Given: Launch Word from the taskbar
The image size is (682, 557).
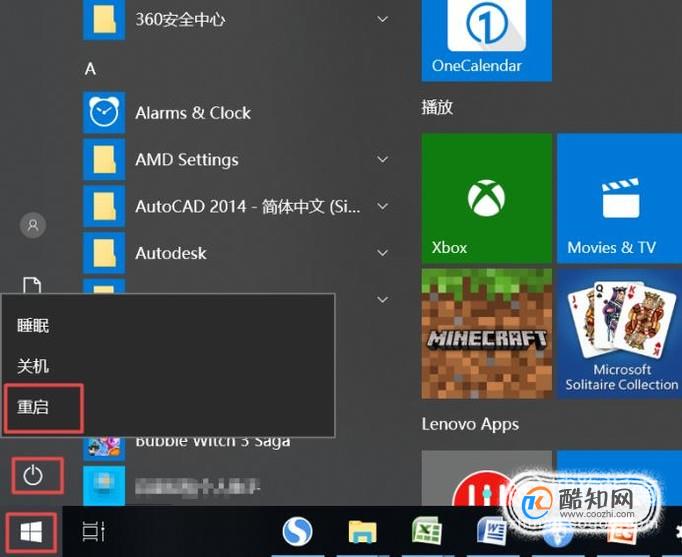Looking at the screenshot, I should (491, 530).
